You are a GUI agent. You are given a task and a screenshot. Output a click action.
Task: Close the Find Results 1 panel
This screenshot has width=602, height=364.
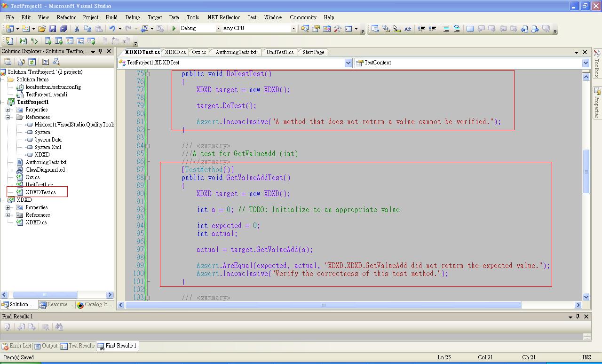pos(586,317)
